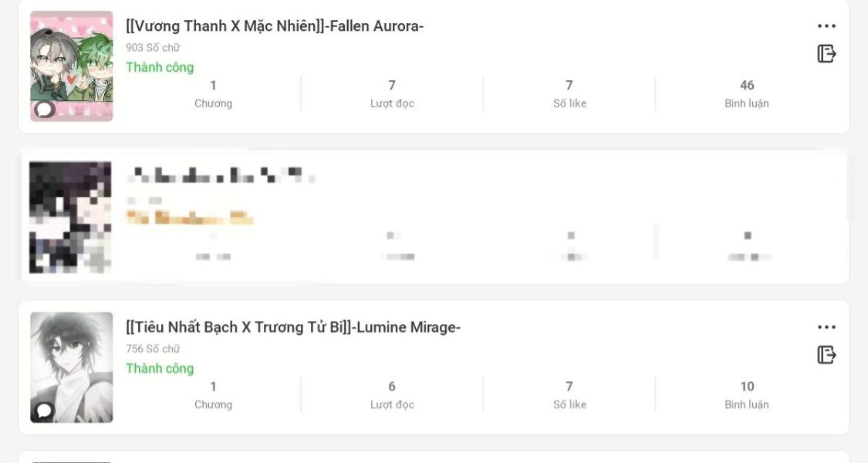This screenshot has height=463, width=868.
Task: Open [[Tiêu Nhất Bạch X Trương Tử Bì]]-Lumine Mirage- title
Action: coord(293,327)
